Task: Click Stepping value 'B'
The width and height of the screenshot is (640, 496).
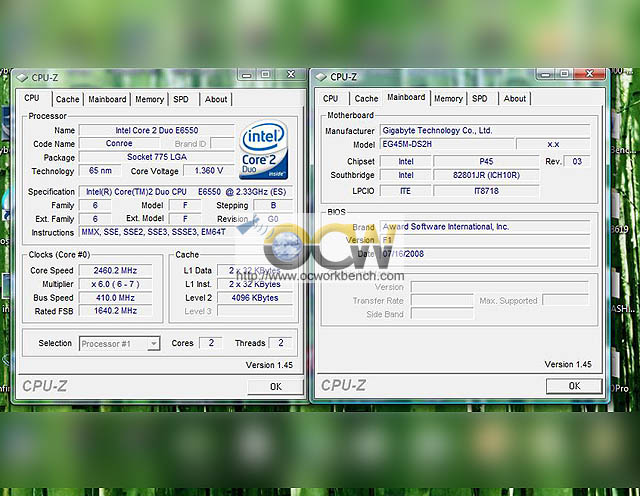Action: (273, 205)
